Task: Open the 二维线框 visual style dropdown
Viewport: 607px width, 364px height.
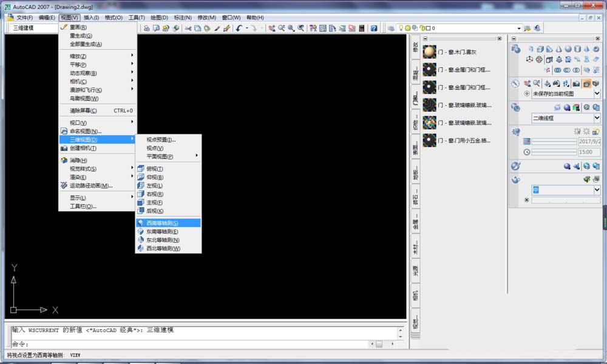Action: point(597,118)
